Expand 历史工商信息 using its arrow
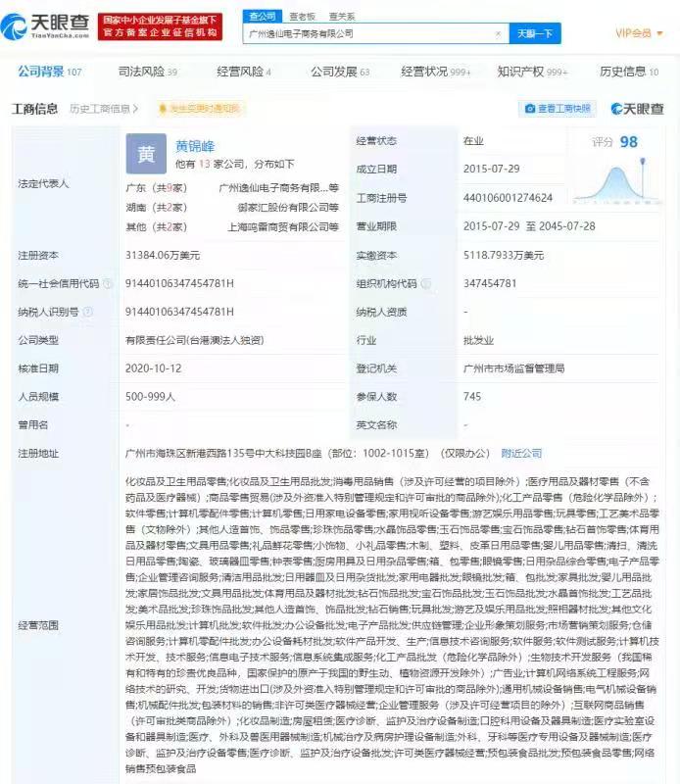The width and height of the screenshot is (680, 784). pos(135,109)
